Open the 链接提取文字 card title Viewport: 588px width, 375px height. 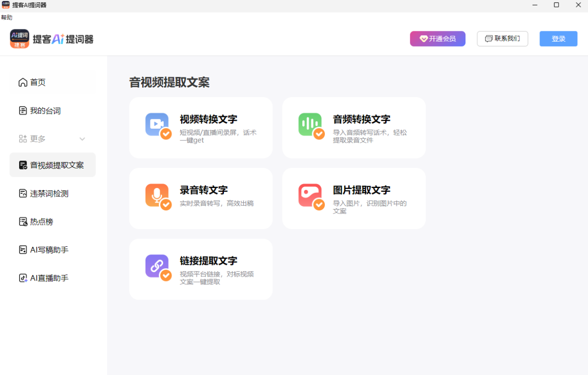[x=208, y=261]
